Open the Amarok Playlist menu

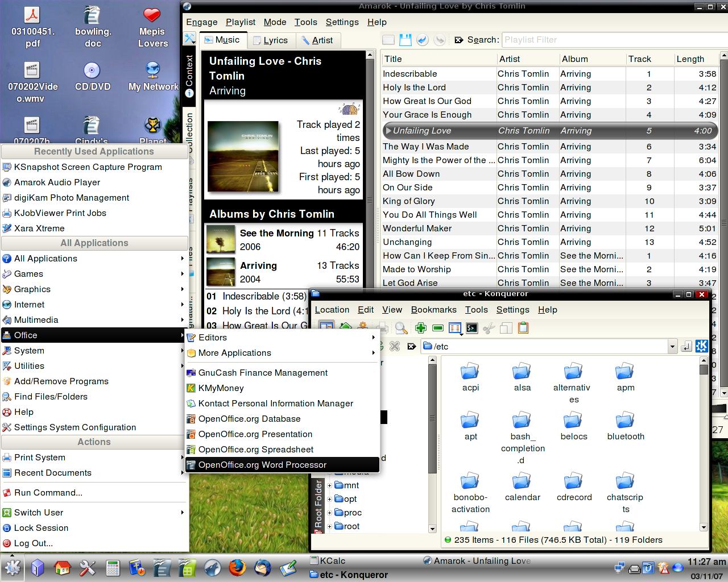coord(241,22)
